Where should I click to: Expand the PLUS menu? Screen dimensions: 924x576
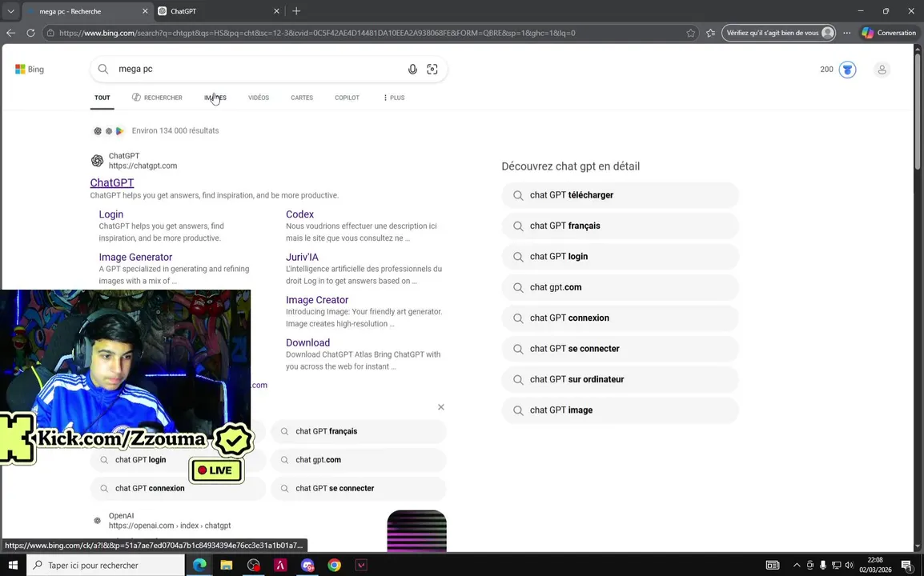tap(394, 98)
